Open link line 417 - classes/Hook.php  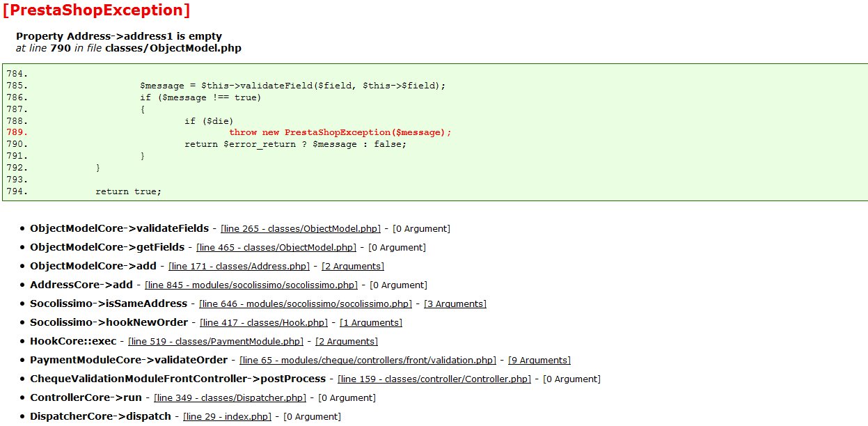click(x=264, y=322)
